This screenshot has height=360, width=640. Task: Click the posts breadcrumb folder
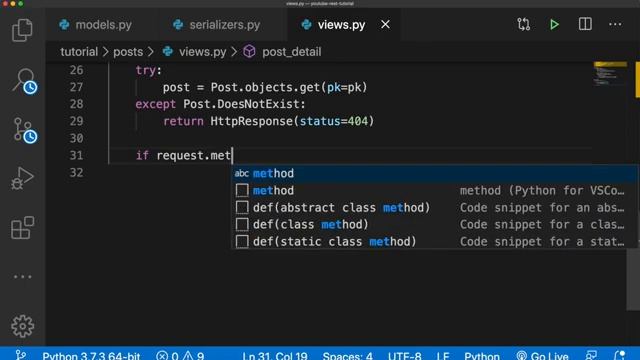(x=128, y=52)
